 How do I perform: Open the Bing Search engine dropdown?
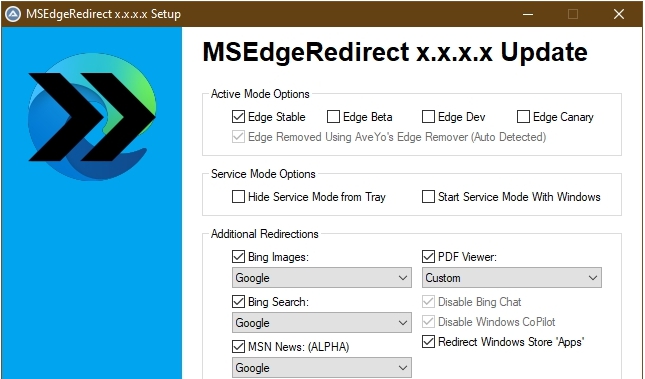[x=322, y=323]
